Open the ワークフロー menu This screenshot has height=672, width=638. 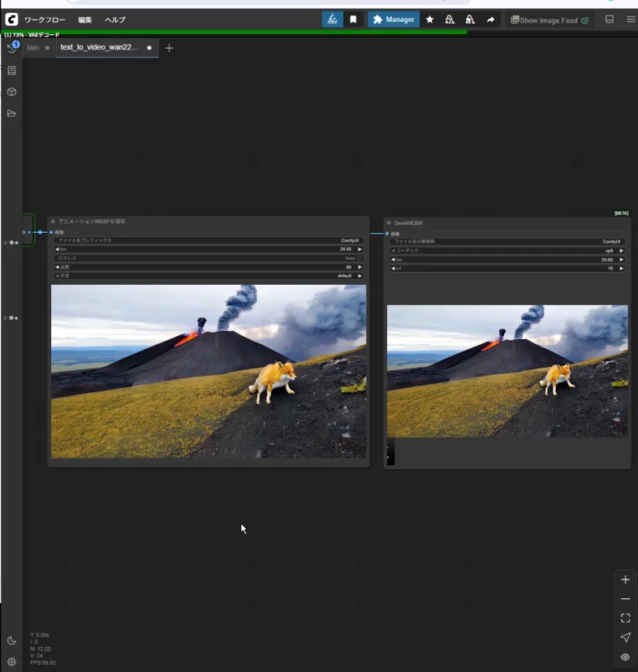click(x=46, y=19)
